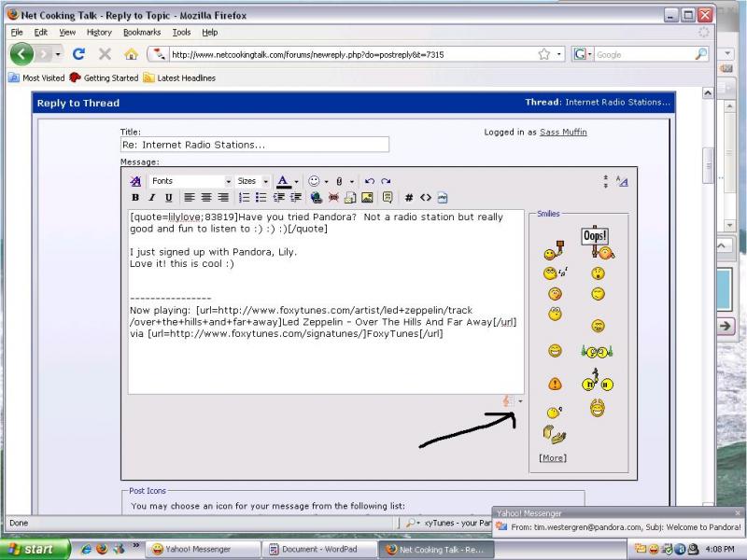Apply text color with the A swatch
This screenshot has height=560, width=747.
pos(284,181)
